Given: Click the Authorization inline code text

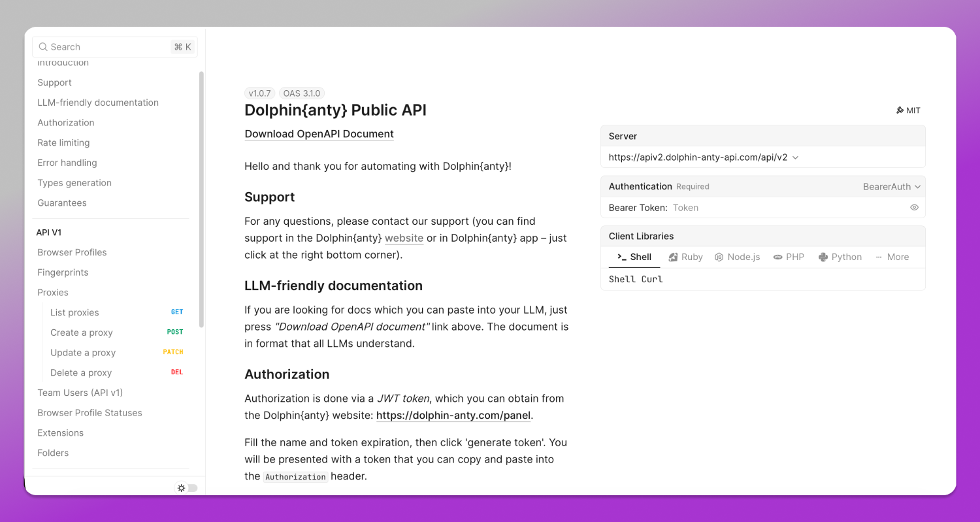Looking at the screenshot, I should tap(295, 477).
